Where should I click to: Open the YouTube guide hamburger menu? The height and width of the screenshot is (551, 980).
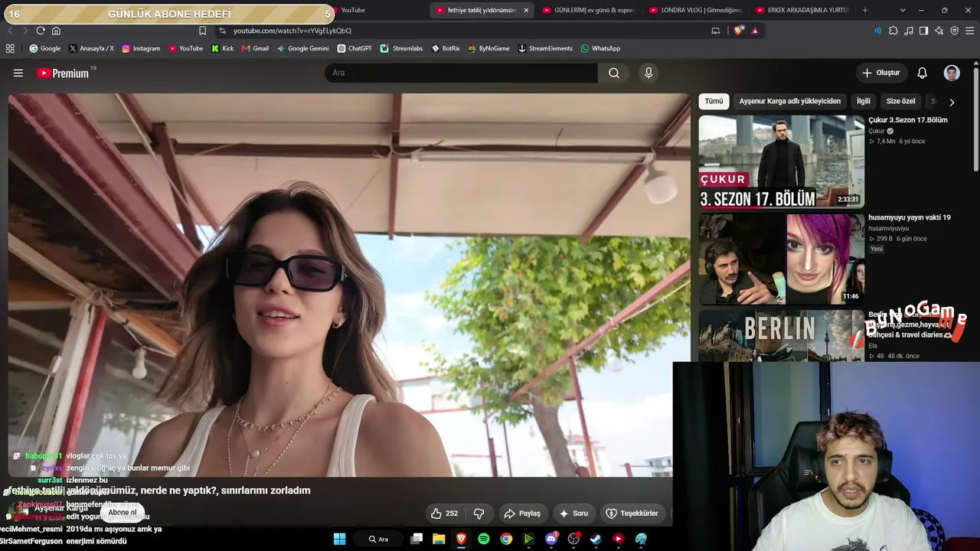click(18, 73)
